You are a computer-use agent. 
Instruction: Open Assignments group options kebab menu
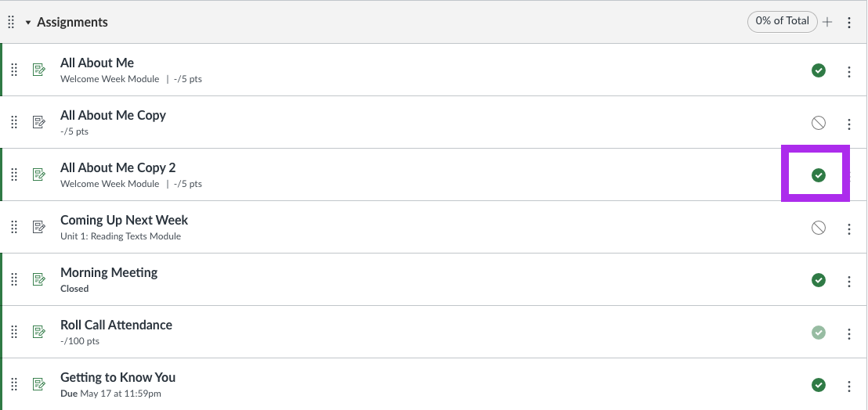(849, 22)
